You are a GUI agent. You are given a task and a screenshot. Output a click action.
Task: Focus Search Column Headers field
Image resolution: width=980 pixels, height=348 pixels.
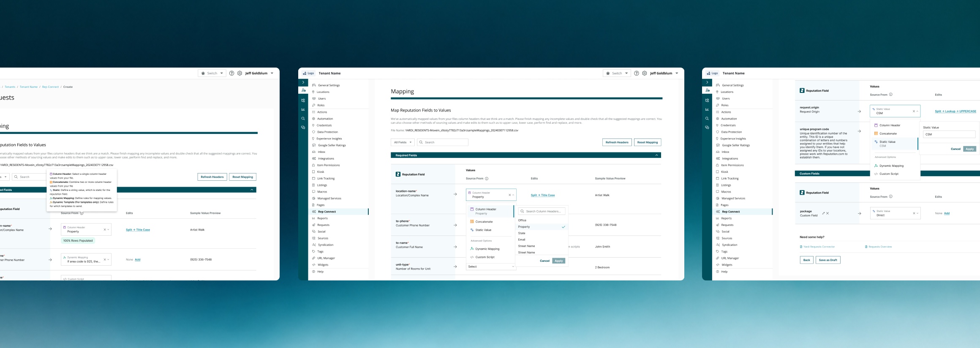pyautogui.click(x=542, y=211)
